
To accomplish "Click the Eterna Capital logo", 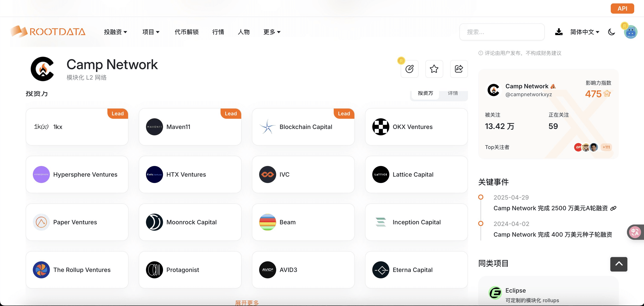I will (381, 270).
